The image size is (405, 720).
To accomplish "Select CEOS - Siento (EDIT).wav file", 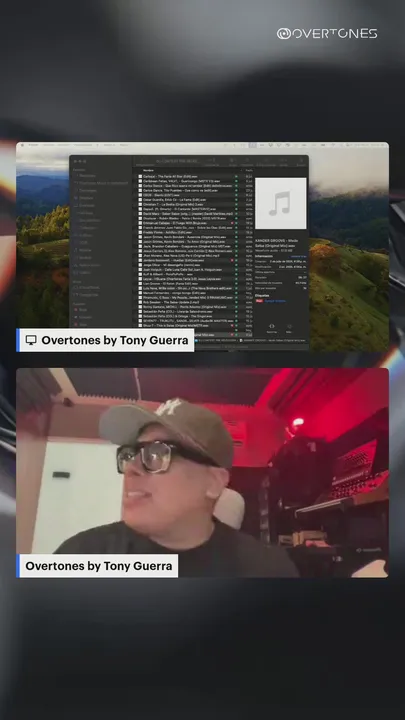I will (x=195, y=195).
